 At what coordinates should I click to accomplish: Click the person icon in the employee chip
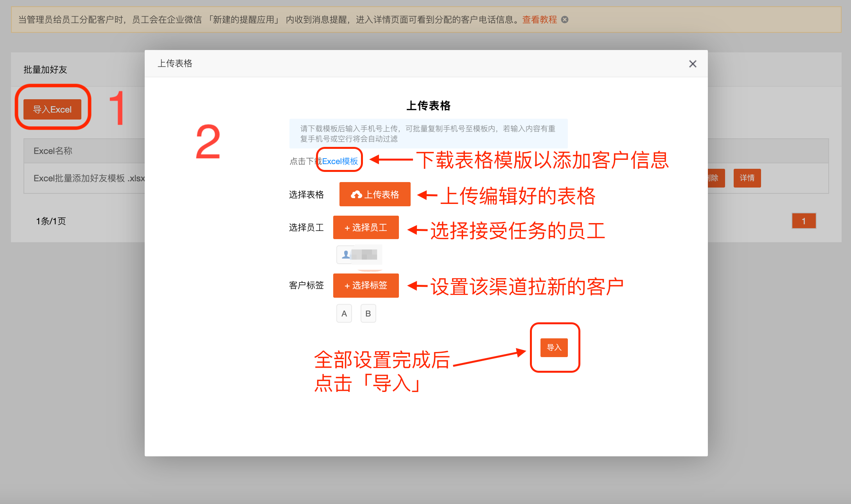point(345,254)
